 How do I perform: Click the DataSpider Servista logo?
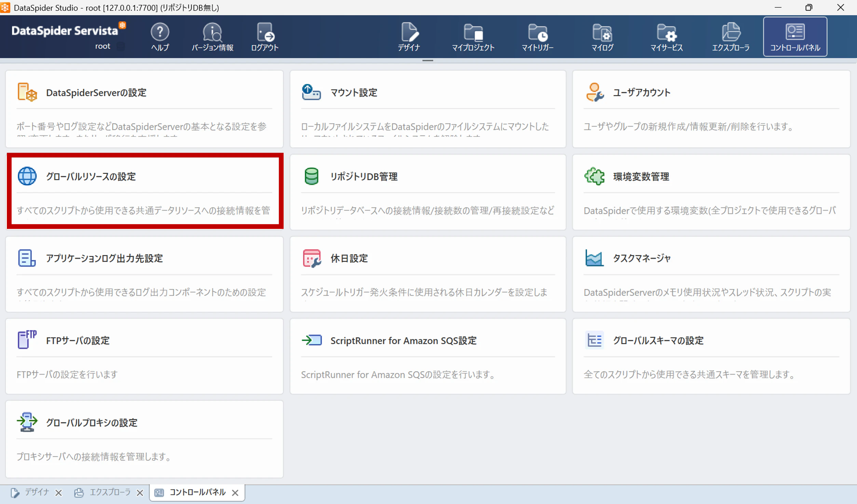coord(69,30)
